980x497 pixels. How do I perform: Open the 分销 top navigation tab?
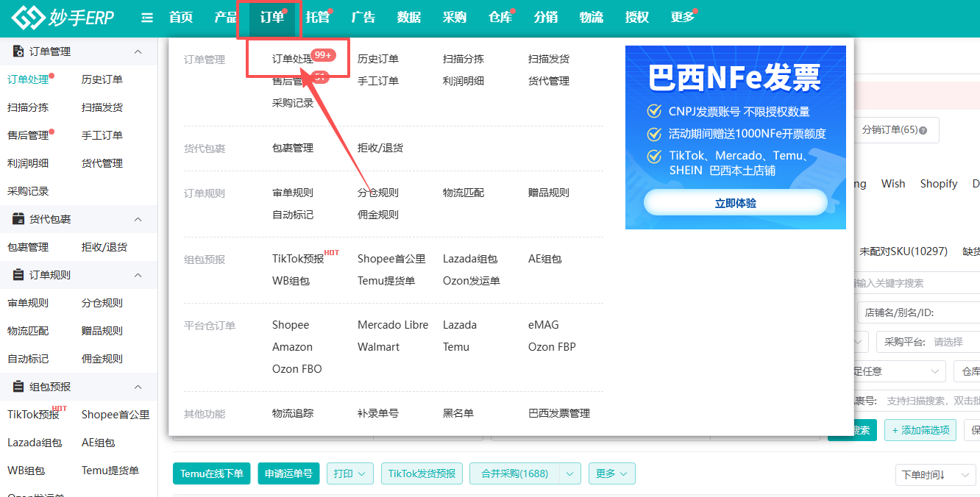point(546,18)
